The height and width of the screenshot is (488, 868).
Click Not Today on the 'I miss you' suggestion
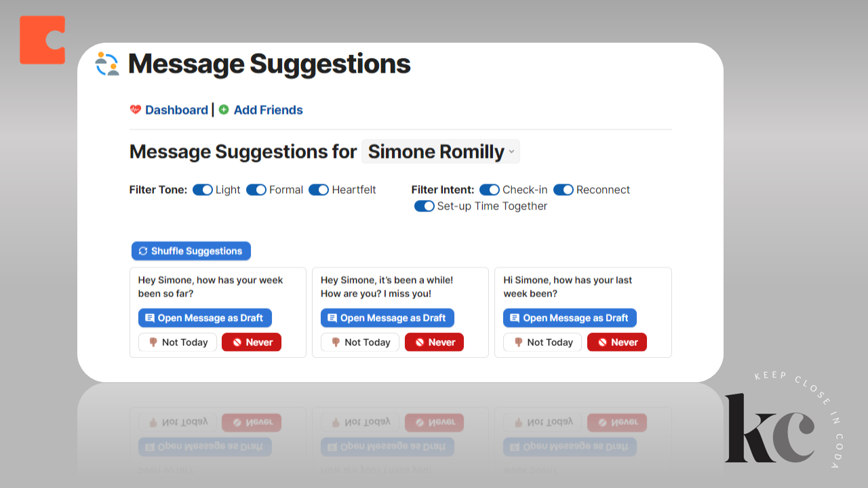(x=360, y=342)
